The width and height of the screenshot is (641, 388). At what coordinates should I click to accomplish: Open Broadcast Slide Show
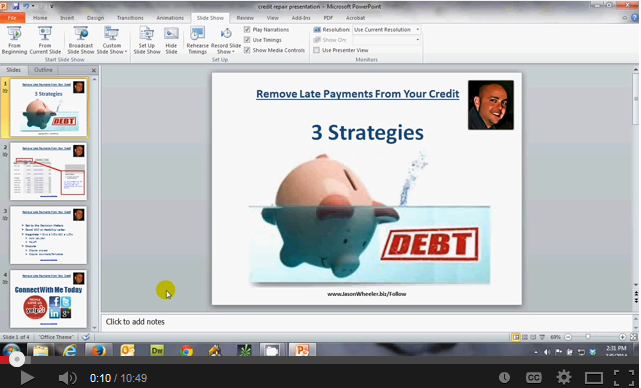[81, 40]
